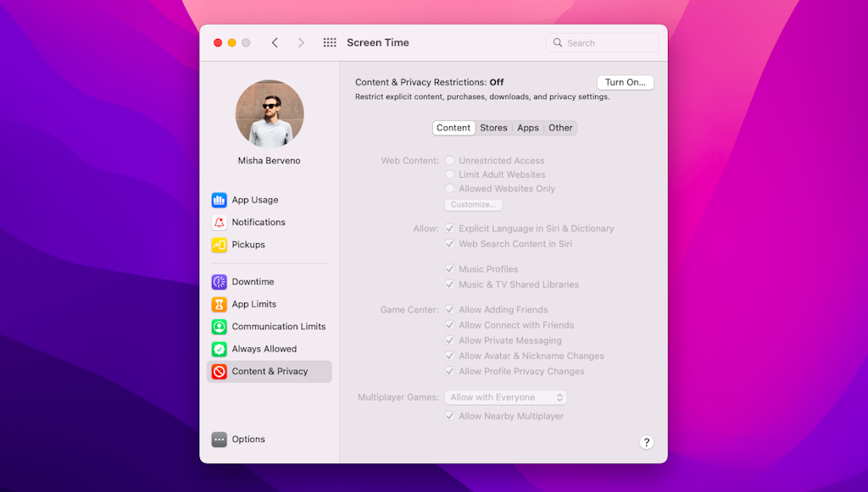Open the Multiplayer Games dropdown
868x492 pixels.
coord(505,396)
